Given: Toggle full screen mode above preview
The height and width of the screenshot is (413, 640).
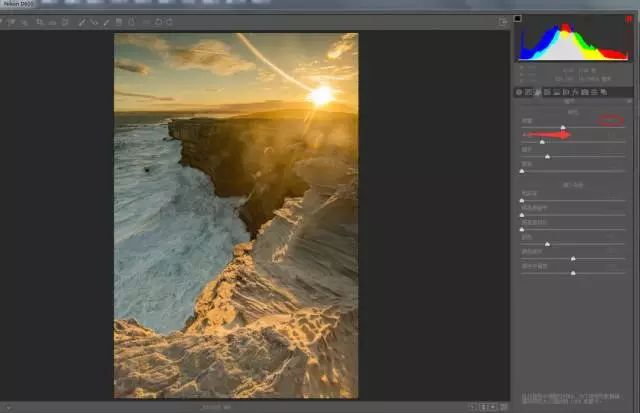Looking at the screenshot, I should (503, 21).
